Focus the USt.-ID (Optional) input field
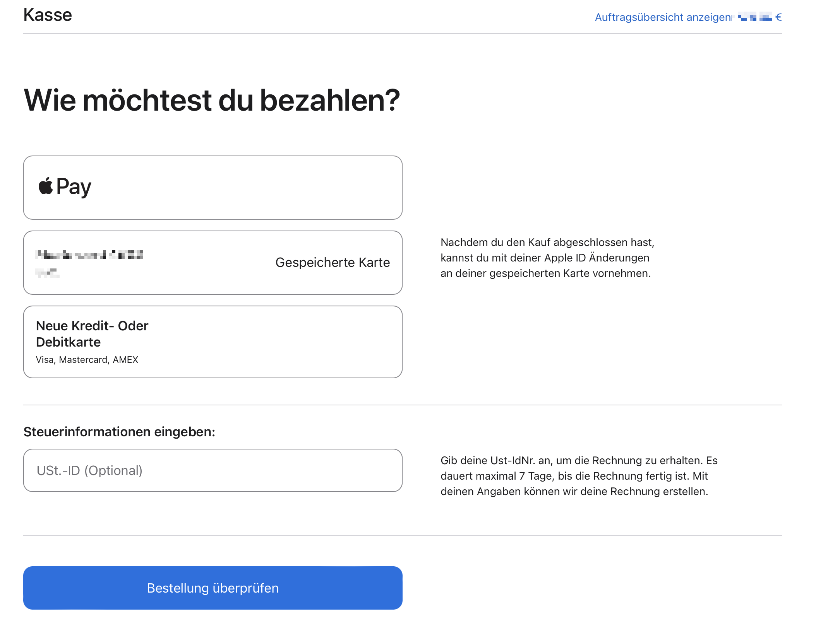The height and width of the screenshot is (639, 840). (x=213, y=470)
